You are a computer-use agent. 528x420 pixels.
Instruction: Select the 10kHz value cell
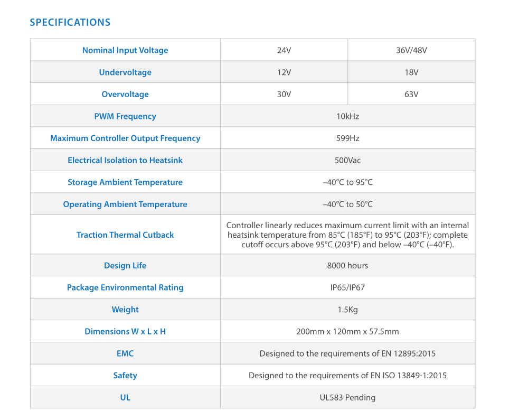[347, 116]
